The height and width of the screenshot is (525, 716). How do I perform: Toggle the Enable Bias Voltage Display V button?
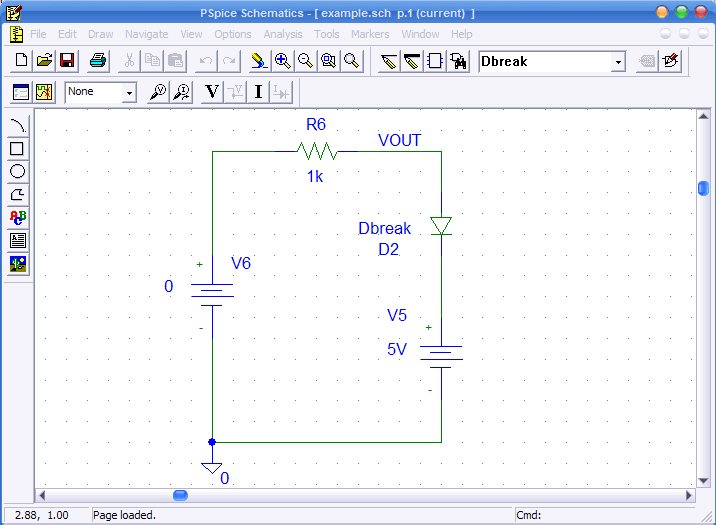212,92
